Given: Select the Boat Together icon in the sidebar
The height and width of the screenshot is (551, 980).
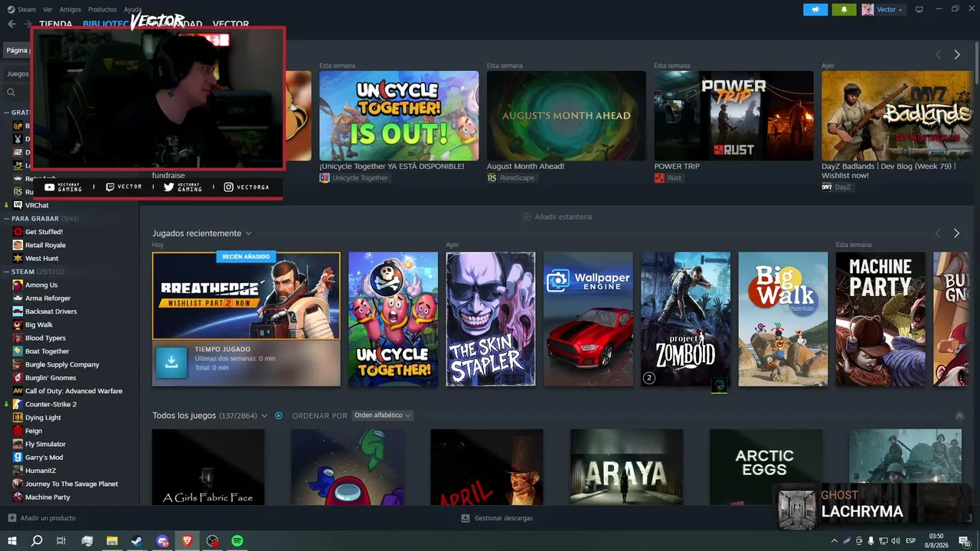Looking at the screenshot, I should (18, 351).
